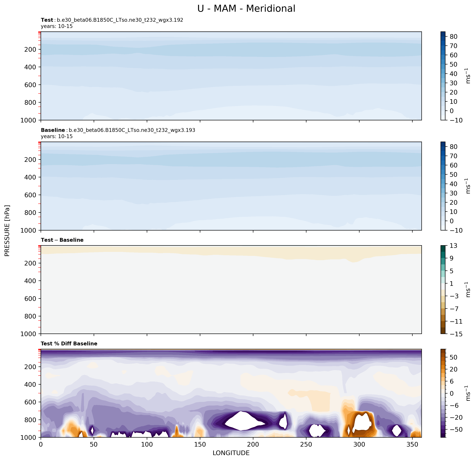Click the dark blue jet band in the Test panel
476x461 pixels.
(x=243, y=50)
